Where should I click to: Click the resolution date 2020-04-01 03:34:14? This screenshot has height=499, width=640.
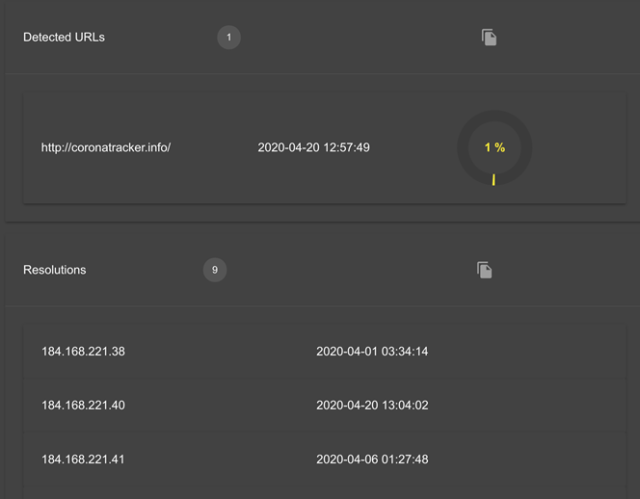372,351
